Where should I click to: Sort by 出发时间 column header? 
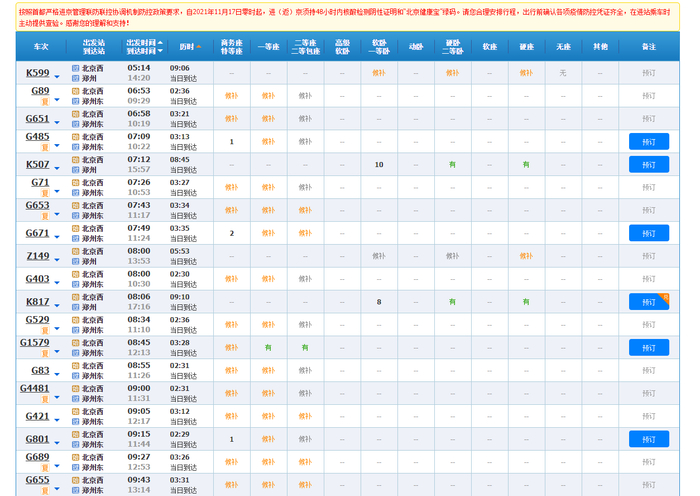(145, 42)
